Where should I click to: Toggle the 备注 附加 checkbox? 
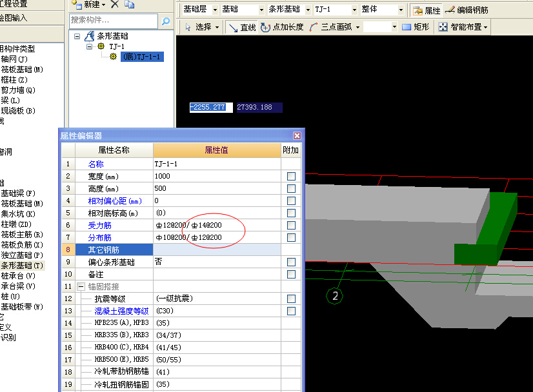pyautogui.click(x=291, y=274)
